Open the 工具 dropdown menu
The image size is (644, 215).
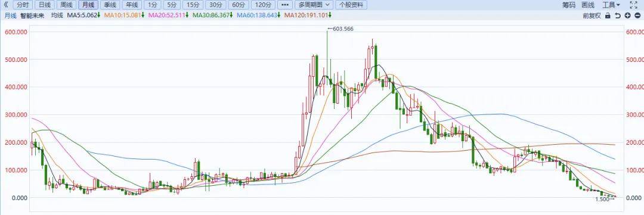(x=612, y=5)
